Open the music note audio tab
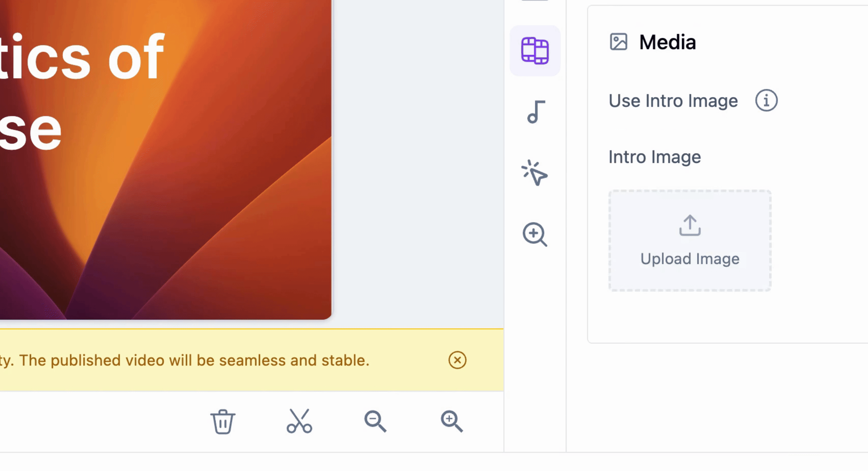Viewport: 868px width, 471px height. tap(535, 112)
